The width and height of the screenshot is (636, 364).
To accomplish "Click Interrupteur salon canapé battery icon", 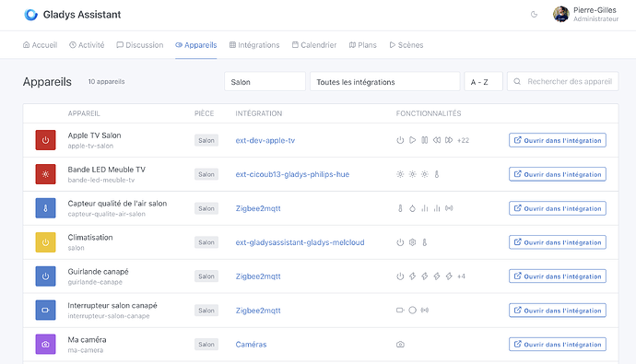I will 45,311.
